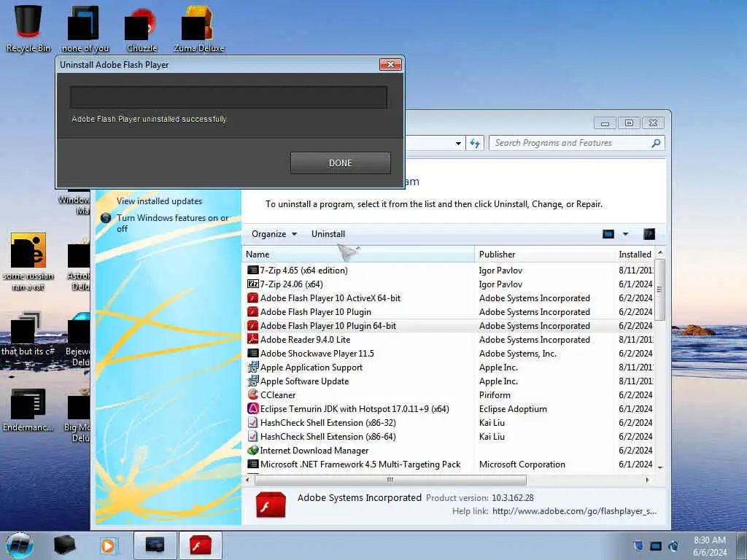Open the Recycle Bin desktop icon

pos(28,28)
